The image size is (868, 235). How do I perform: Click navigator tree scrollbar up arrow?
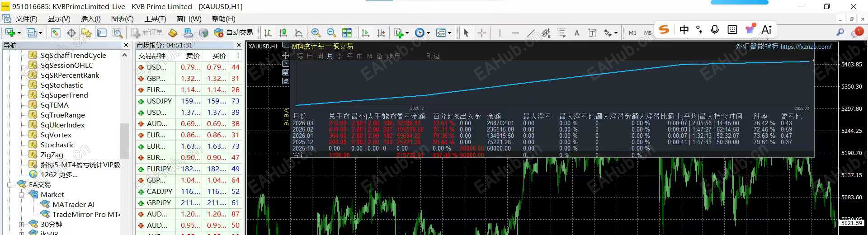pos(124,55)
